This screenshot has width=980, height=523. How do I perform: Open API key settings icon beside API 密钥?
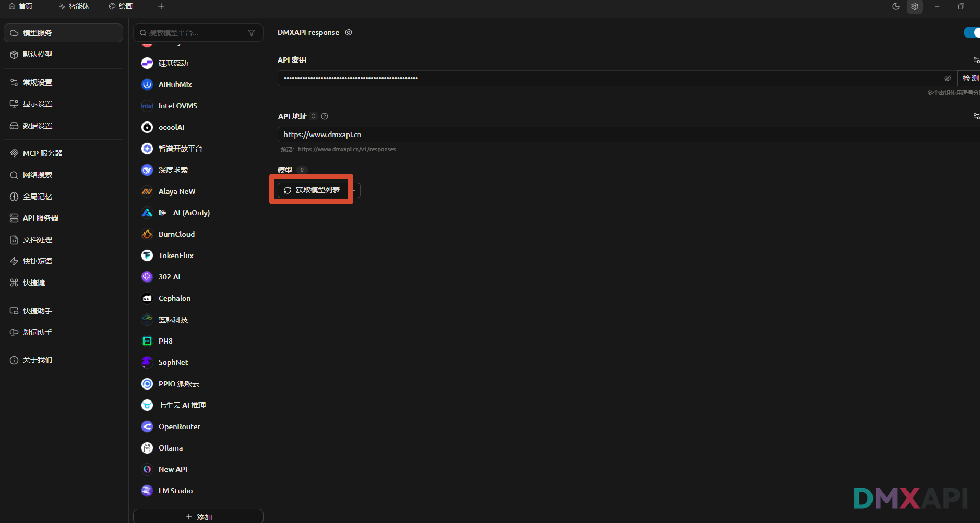[x=976, y=60]
